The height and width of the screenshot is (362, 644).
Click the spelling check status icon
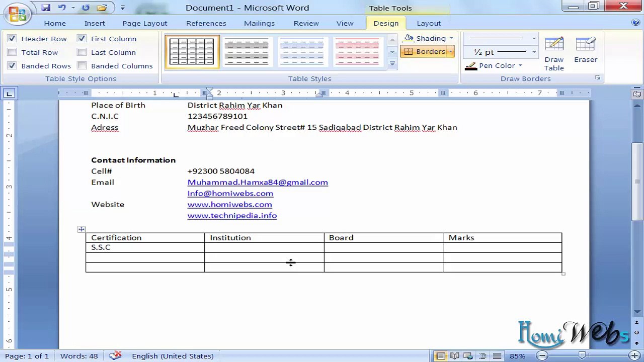tap(115, 355)
